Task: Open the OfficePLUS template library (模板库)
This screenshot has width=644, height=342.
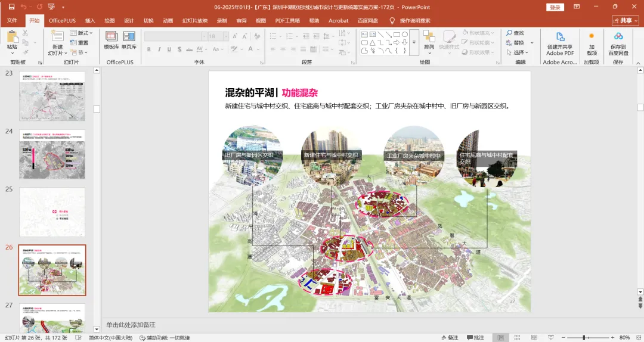Action: [x=112, y=37]
